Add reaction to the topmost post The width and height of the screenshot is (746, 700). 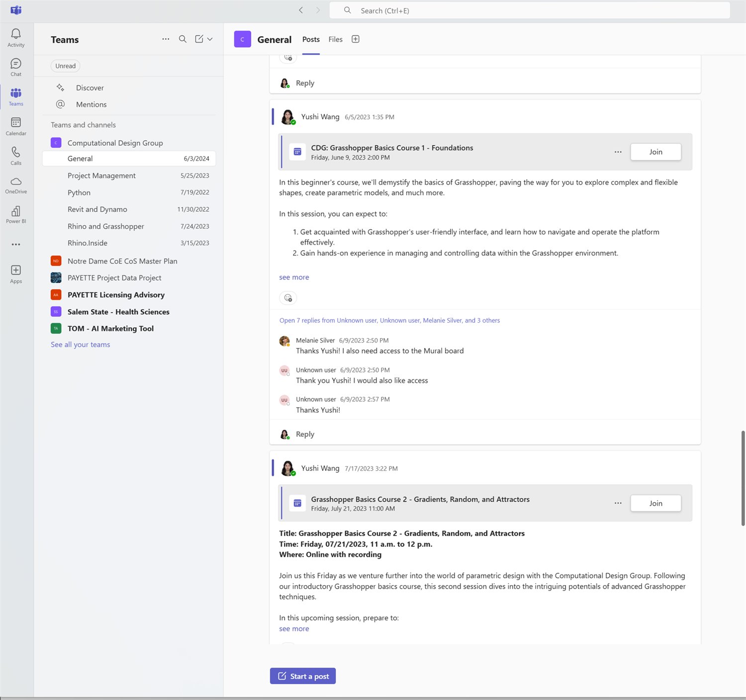point(288,58)
